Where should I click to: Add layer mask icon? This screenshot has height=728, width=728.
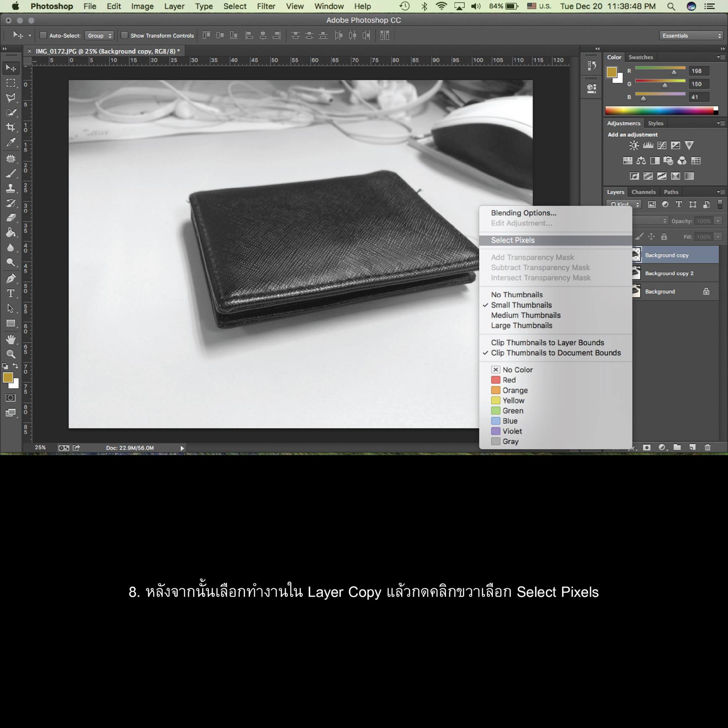647,447
